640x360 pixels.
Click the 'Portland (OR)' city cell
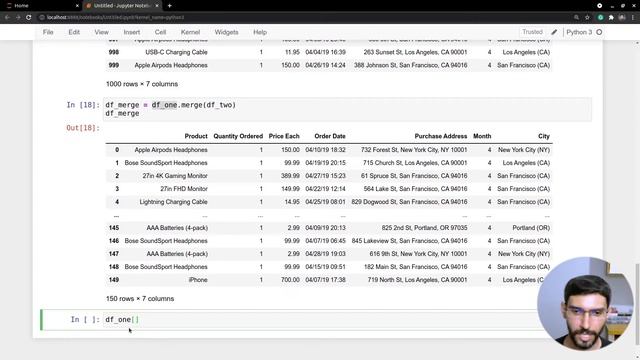[x=531, y=228]
